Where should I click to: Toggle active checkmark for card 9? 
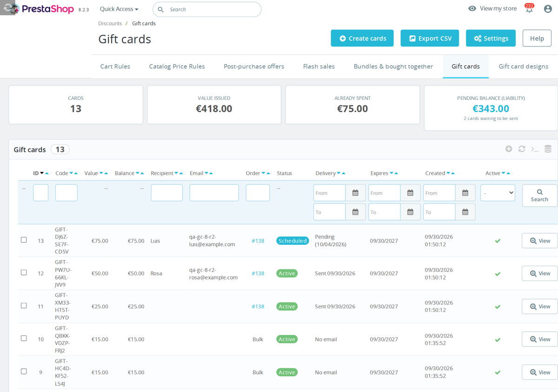pos(498,372)
